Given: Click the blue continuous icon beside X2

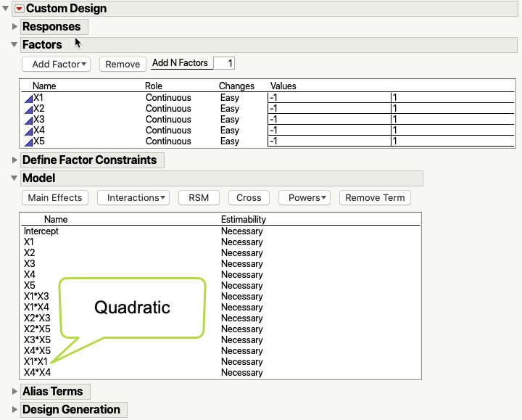Looking at the screenshot, I should coord(28,109).
